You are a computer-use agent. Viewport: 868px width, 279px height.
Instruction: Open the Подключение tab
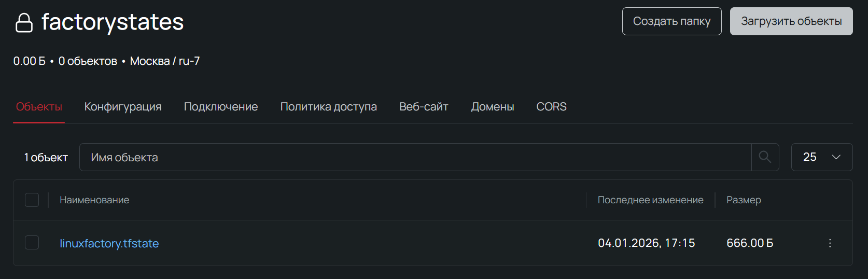click(x=221, y=107)
